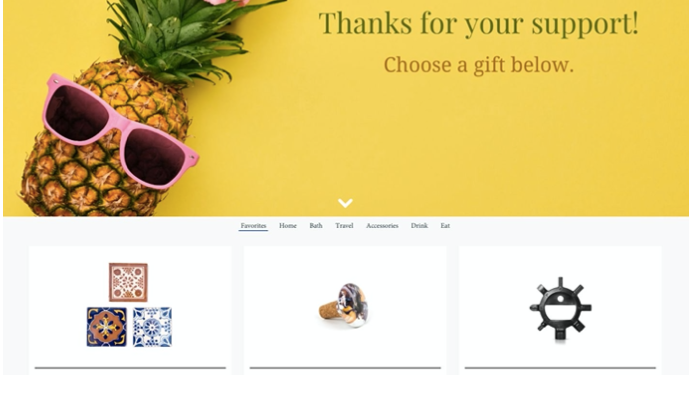
Task: Click the first gift card's bottom divider
Action: point(130,367)
